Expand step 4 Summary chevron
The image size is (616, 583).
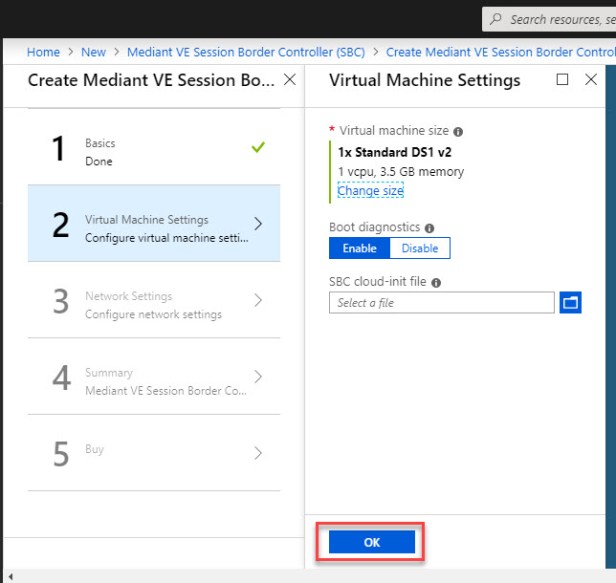point(258,377)
